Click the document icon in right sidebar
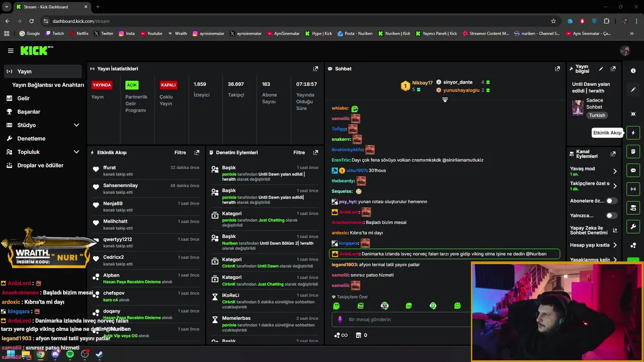This screenshot has width=644, height=362. tap(633, 151)
